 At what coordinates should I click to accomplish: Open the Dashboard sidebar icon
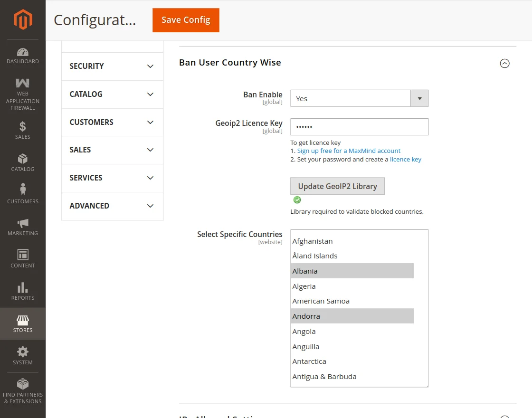coord(23,52)
